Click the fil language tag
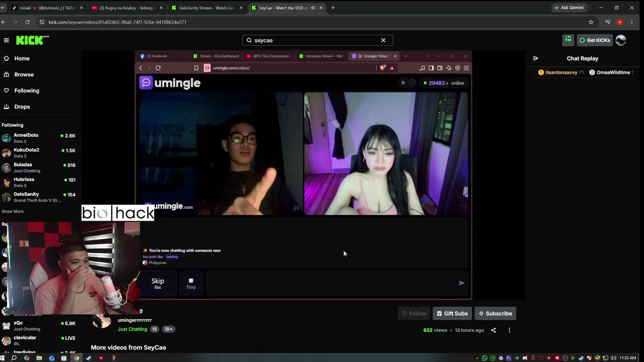 pyautogui.click(x=154, y=329)
